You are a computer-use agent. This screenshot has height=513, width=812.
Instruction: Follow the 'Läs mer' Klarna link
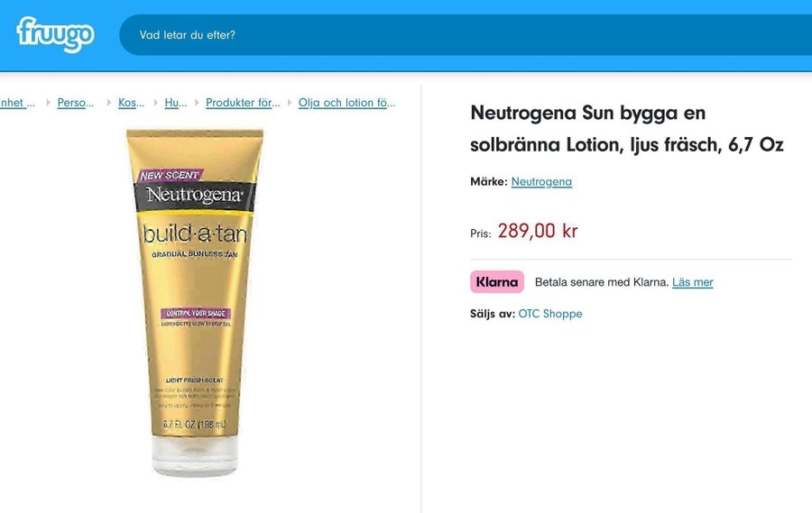point(692,282)
